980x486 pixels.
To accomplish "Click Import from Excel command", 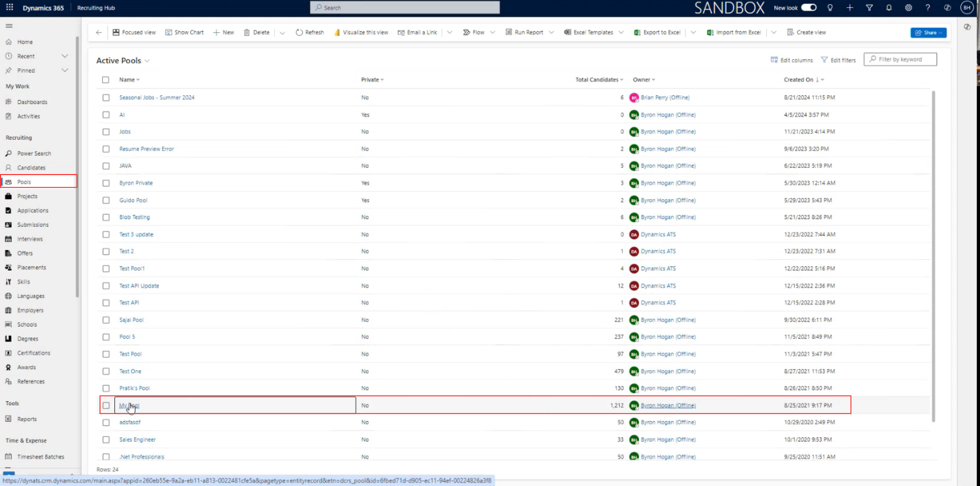I will pyautogui.click(x=733, y=32).
